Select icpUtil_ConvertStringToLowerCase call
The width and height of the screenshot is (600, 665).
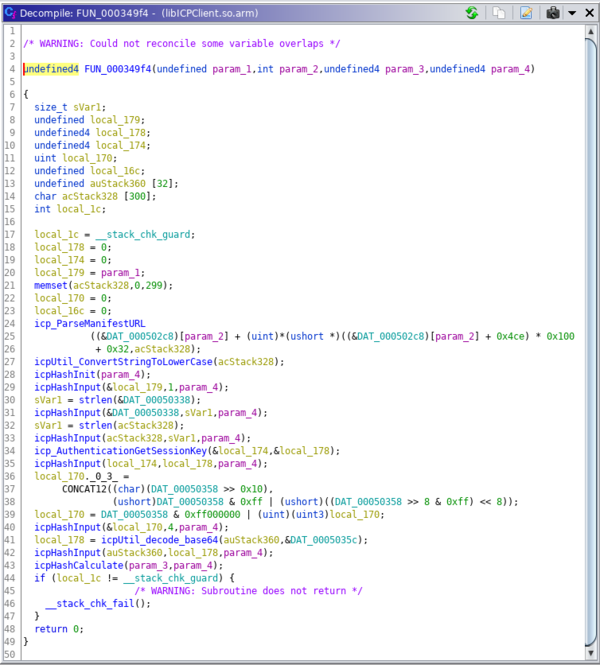[123, 362]
